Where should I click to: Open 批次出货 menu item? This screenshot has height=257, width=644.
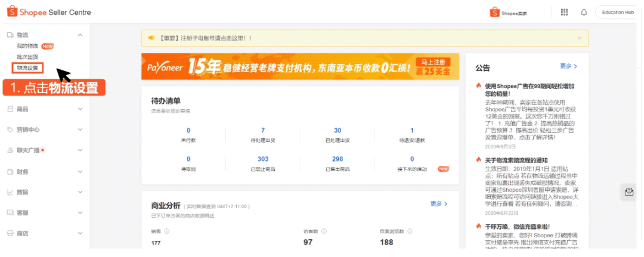27,57
